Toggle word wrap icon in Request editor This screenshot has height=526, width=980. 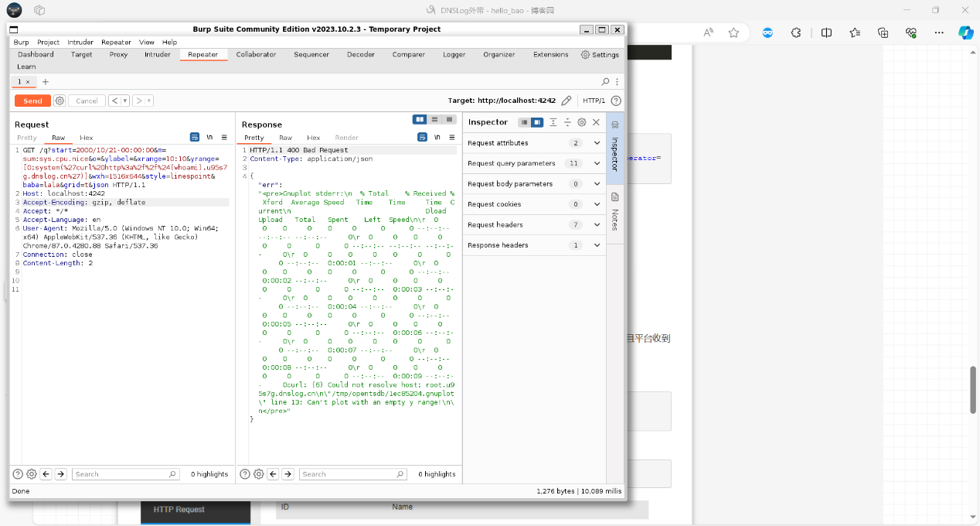195,137
